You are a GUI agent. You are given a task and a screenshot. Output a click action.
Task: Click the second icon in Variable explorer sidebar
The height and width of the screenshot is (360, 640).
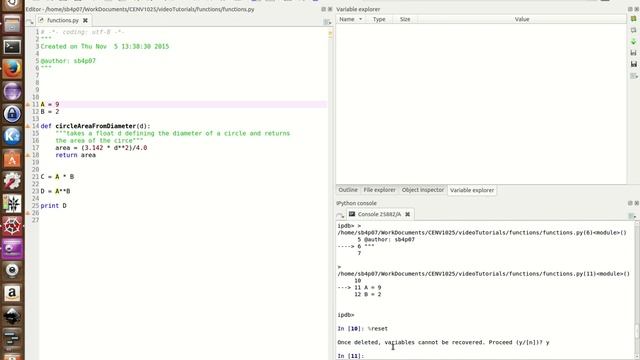[x=633, y=30]
